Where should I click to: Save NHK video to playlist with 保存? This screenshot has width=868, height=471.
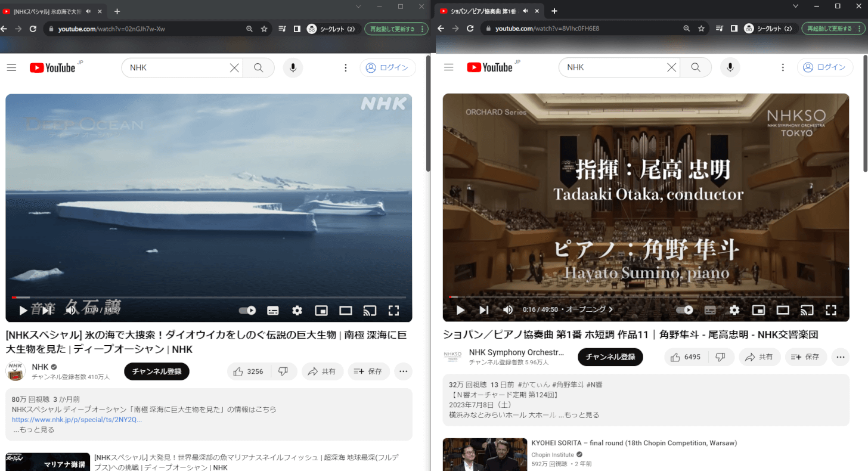(369, 371)
